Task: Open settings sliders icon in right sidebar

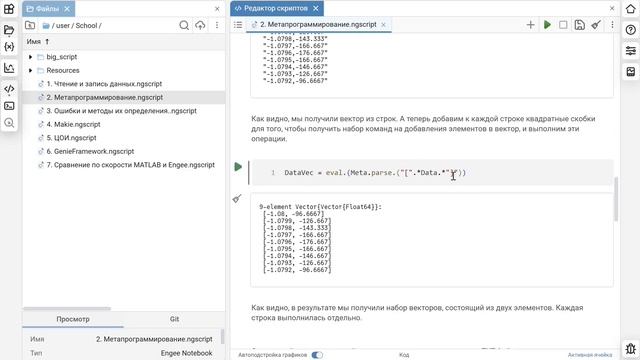Action: (x=631, y=51)
